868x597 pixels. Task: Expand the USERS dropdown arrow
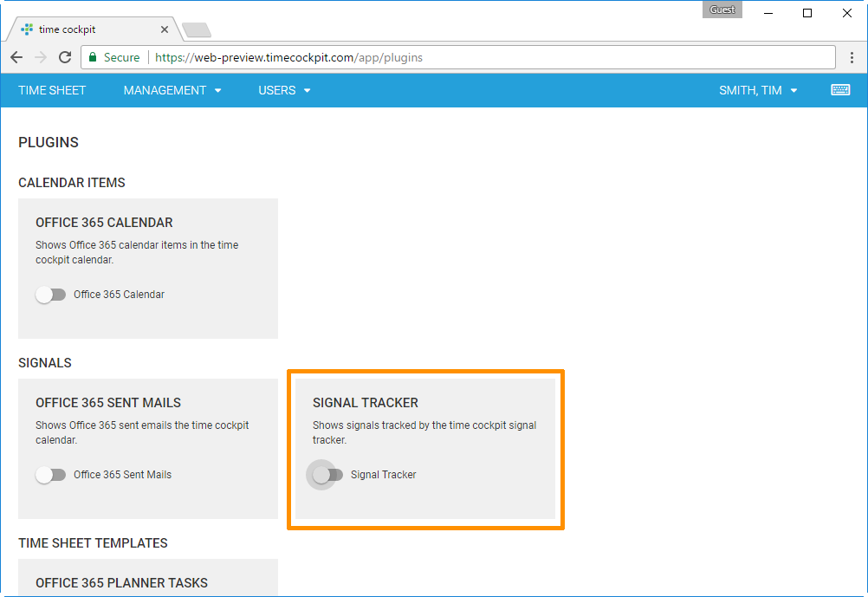click(307, 90)
